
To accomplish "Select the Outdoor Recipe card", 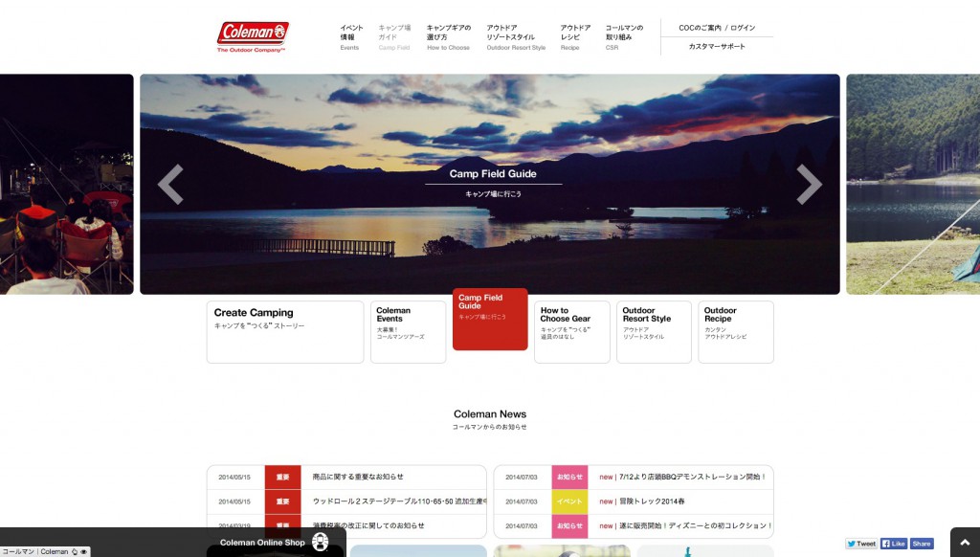I will click(x=736, y=332).
